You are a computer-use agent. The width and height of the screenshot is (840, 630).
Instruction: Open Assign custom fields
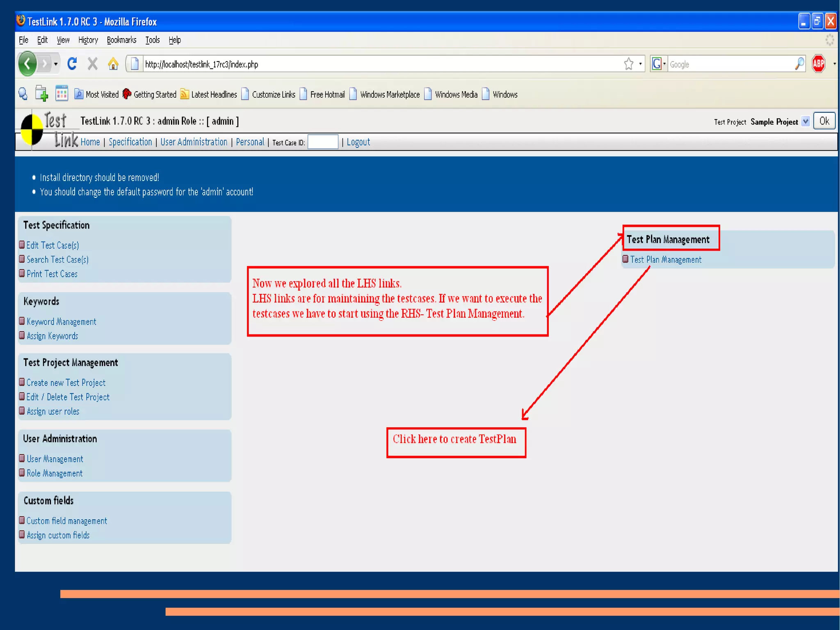[58, 535]
